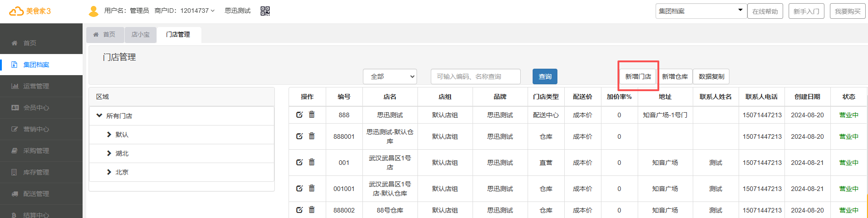Screen dimensions: 868x218
Task: Expand the 北京 region tree node
Action: [109, 172]
